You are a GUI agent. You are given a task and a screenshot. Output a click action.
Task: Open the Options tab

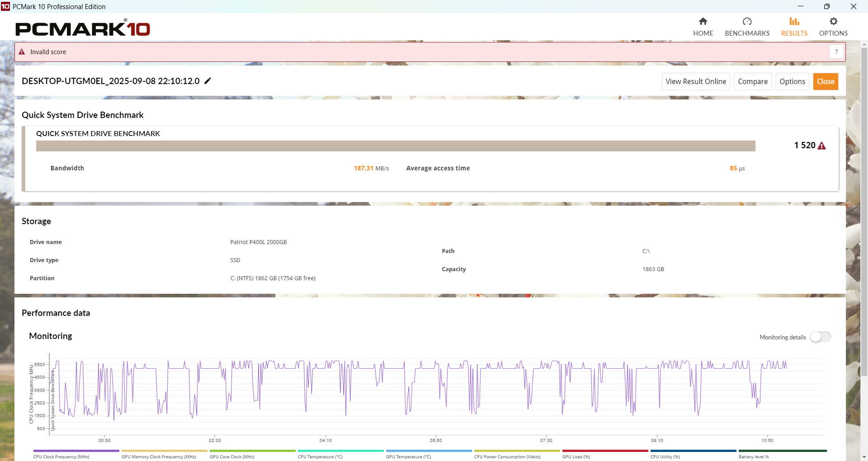[x=833, y=27]
